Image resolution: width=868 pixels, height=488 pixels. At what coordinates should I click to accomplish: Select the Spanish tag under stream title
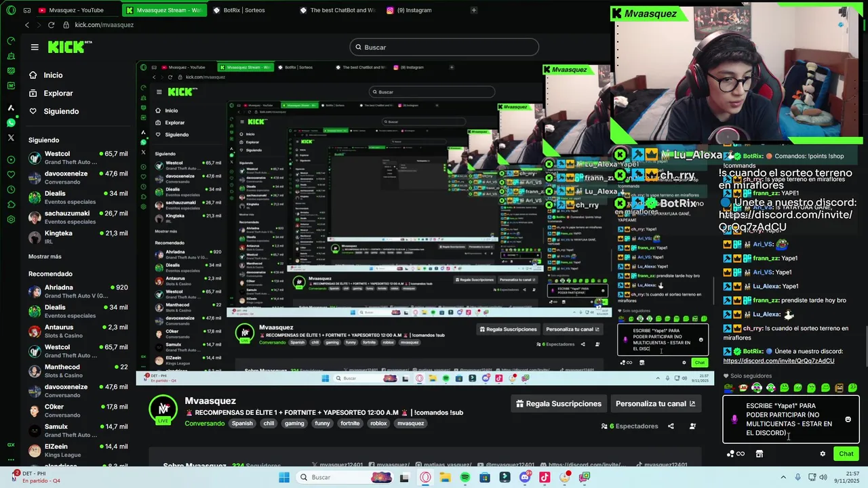pyautogui.click(x=242, y=424)
